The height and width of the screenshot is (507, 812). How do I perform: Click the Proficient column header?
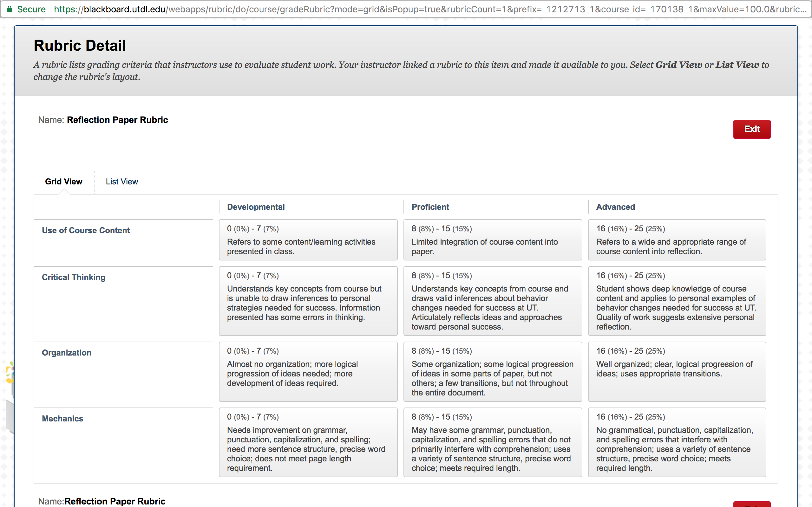point(430,207)
